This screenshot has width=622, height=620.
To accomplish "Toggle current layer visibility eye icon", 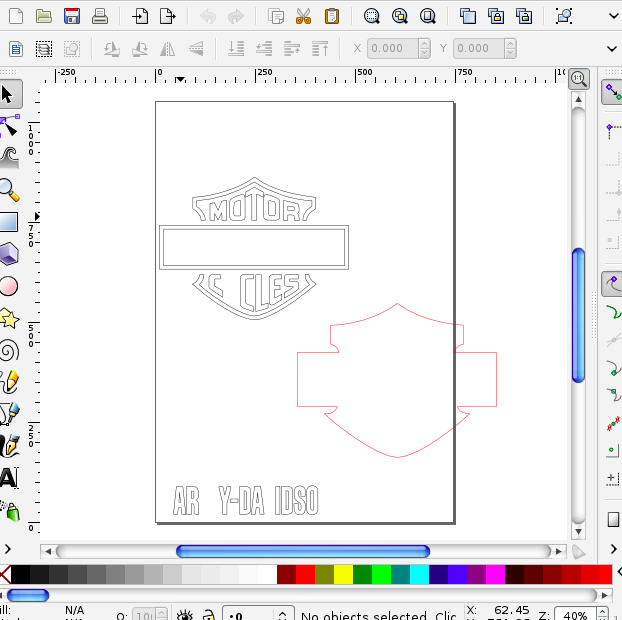I will click(x=184, y=615).
